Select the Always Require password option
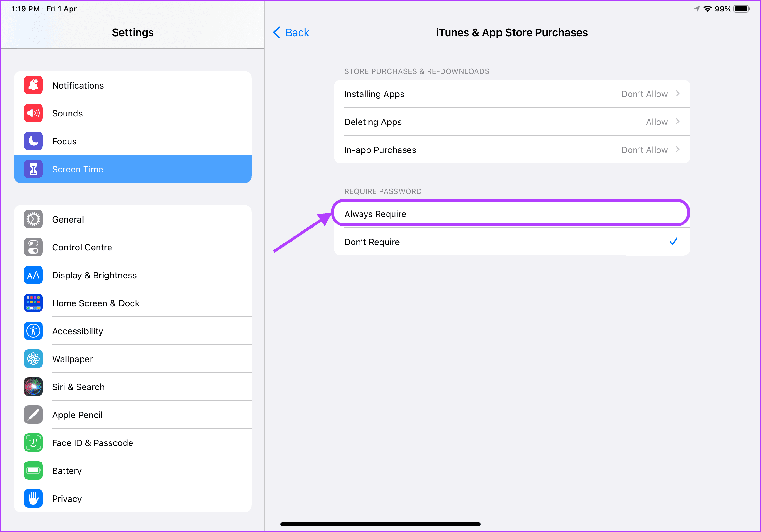The width and height of the screenshot is (761, 532). pyautogui.click(x=512, y=214)
